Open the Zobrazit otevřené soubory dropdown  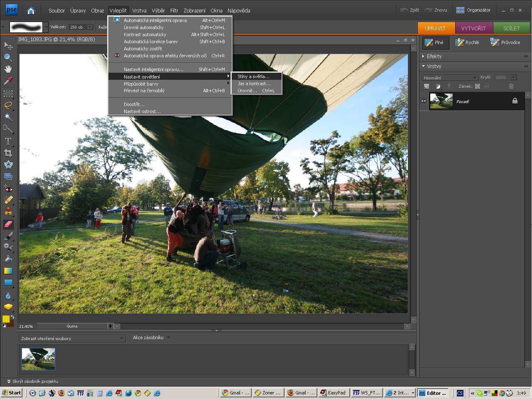(72, 338)
